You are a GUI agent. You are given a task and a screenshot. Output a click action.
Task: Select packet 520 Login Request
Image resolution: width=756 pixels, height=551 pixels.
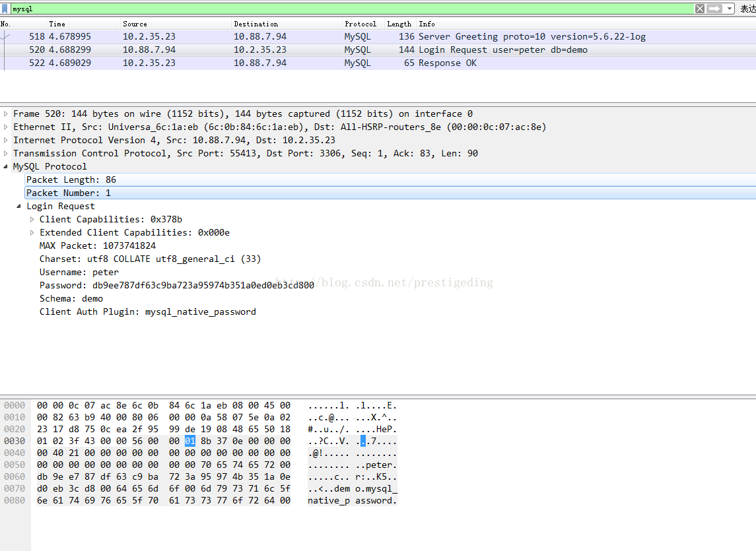point(378,49)
